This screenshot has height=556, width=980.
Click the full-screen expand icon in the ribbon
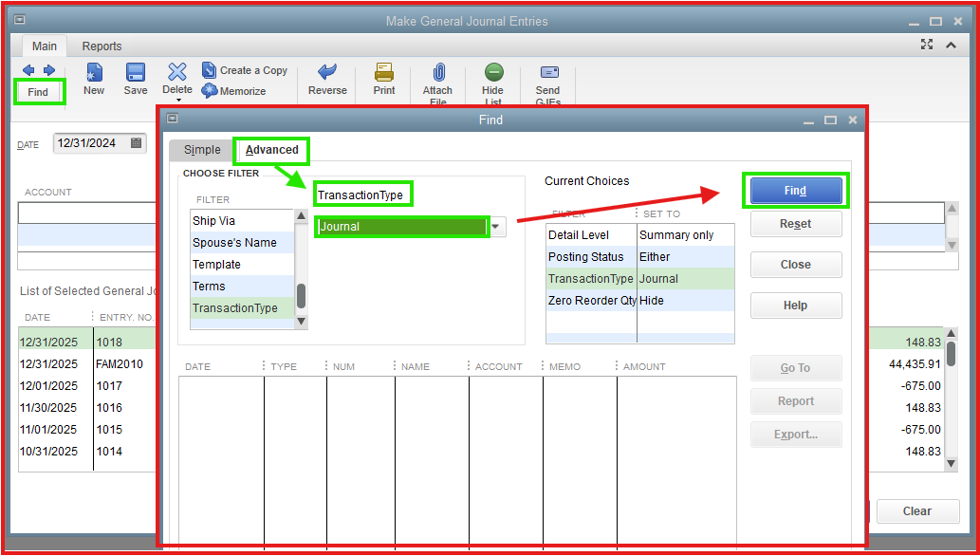point(927,45)
